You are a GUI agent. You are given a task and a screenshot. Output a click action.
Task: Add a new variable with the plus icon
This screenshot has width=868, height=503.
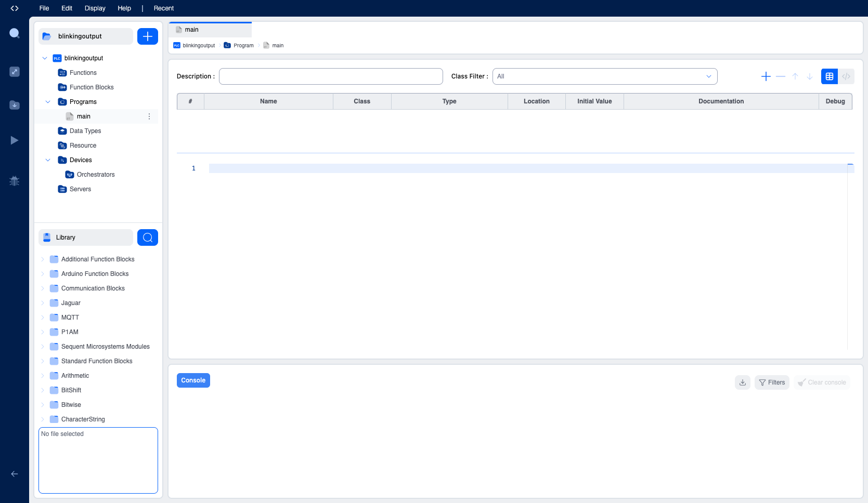click(x=766, y=76)
